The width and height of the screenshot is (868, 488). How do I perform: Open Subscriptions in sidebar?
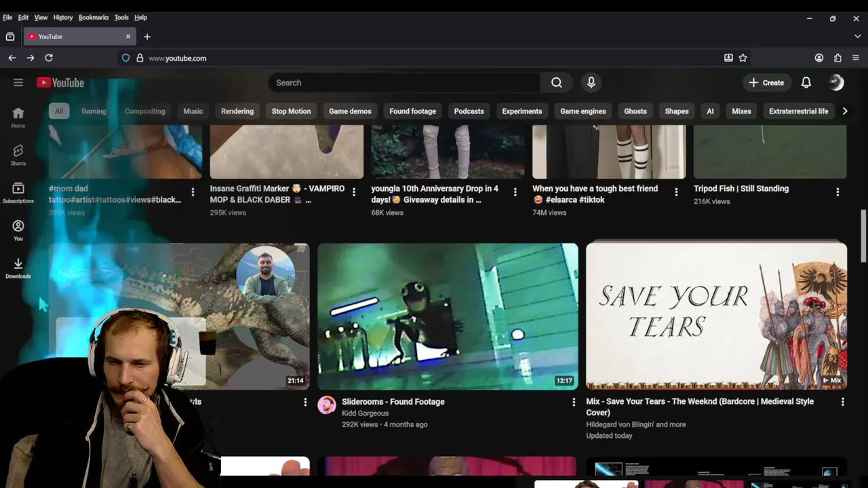tap(18, 192)
